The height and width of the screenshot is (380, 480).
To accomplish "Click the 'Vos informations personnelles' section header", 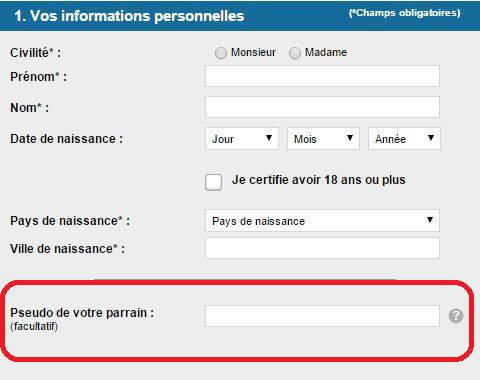I will (x=129, y=16).
